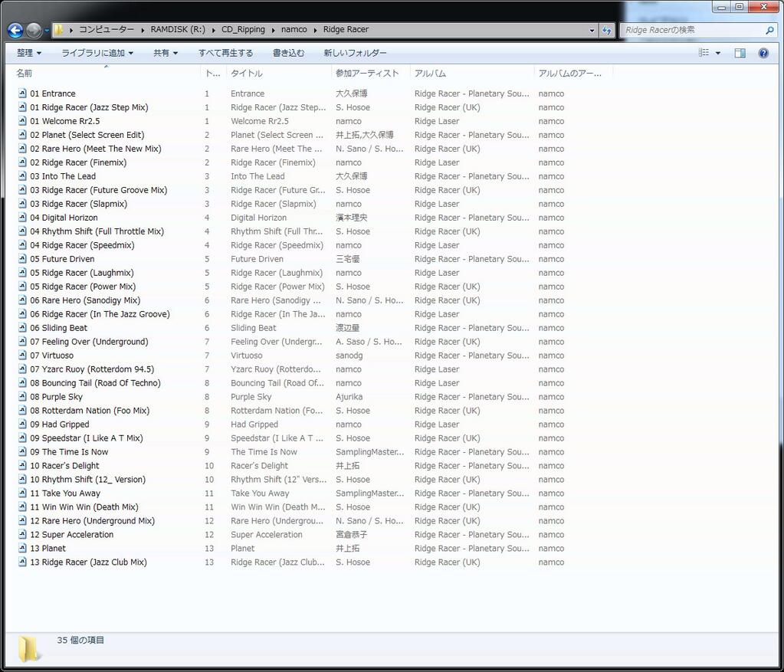Select icon of 01 Welcome Rr2.5

[x=22, y=120]
